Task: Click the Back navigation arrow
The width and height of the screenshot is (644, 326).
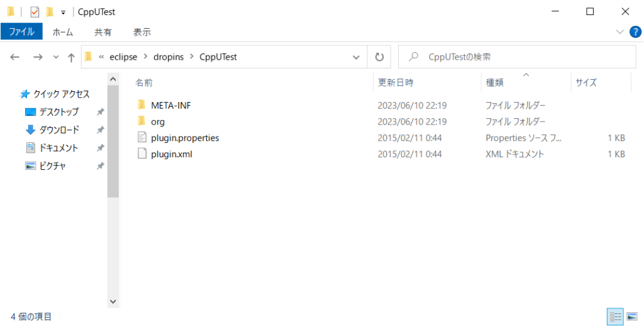Action: [15, 57]
